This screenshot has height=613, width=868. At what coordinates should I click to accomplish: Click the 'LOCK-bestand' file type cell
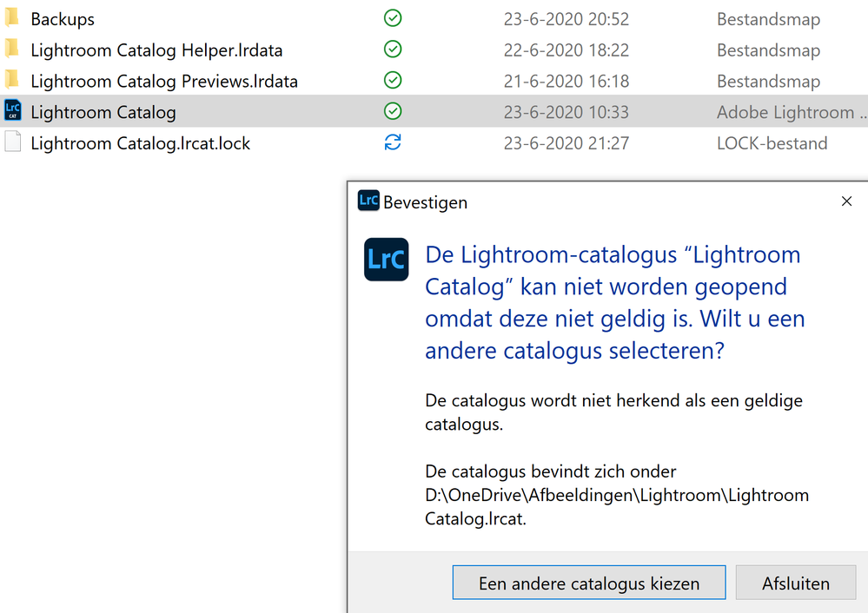(x=772, y=143)
